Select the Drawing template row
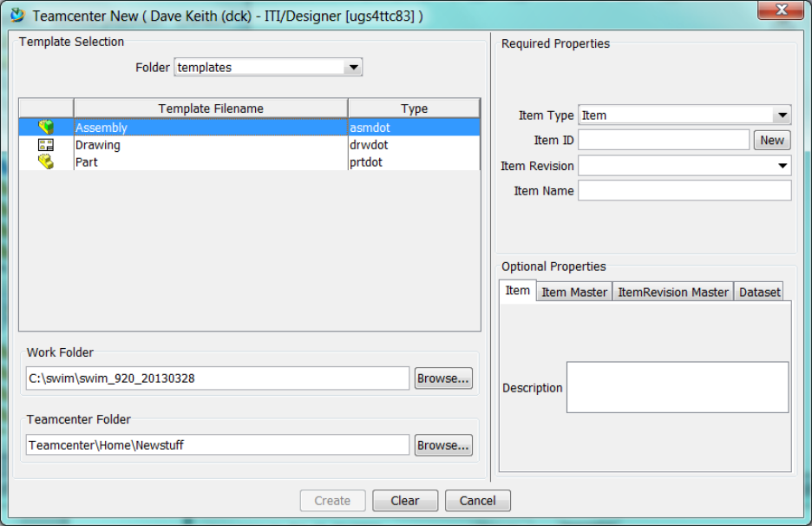The width and height of the screenshot is (812, 526). pos(250,145)
